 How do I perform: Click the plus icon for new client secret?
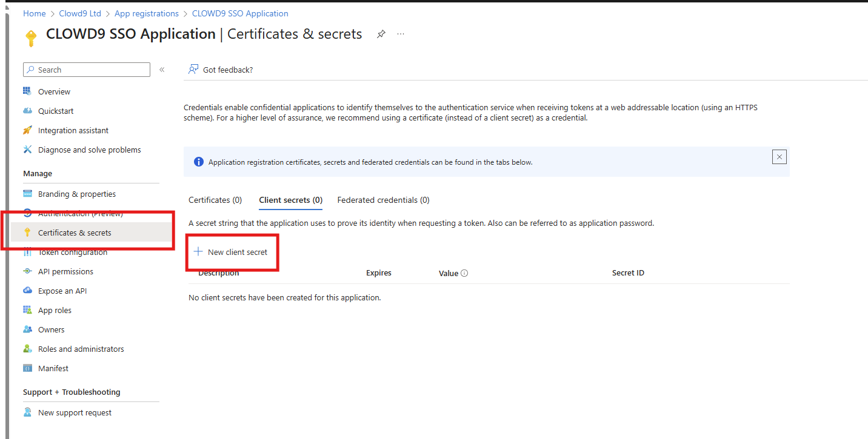[198, 252]
